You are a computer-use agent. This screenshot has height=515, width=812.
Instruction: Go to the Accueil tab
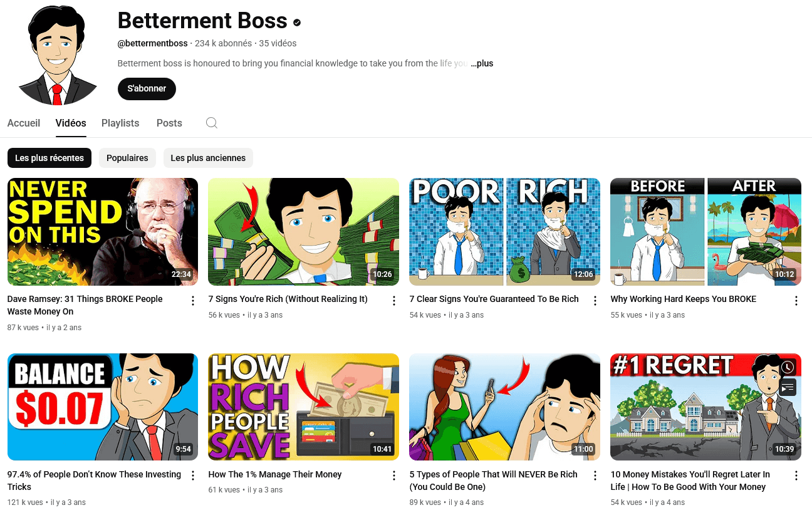(24, 123)
